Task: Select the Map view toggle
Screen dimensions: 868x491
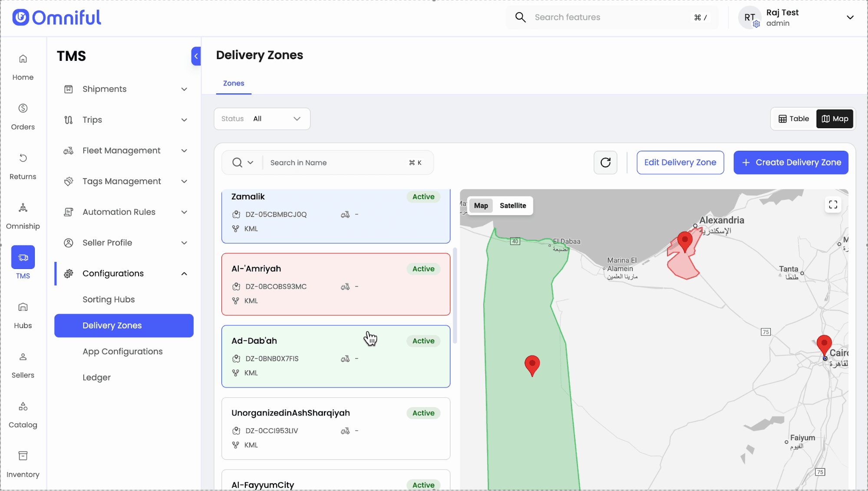Action: coord(835,119)
